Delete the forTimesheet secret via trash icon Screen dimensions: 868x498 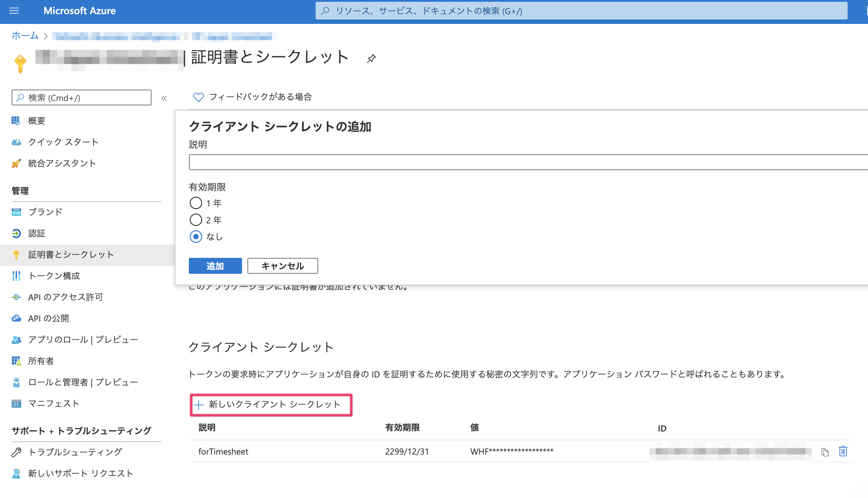(x=843, y=451)
